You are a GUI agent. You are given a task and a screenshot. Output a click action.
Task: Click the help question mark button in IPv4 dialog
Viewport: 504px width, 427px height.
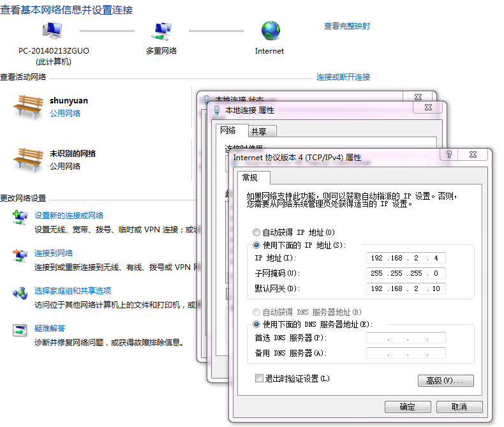[x=449, y=154]
